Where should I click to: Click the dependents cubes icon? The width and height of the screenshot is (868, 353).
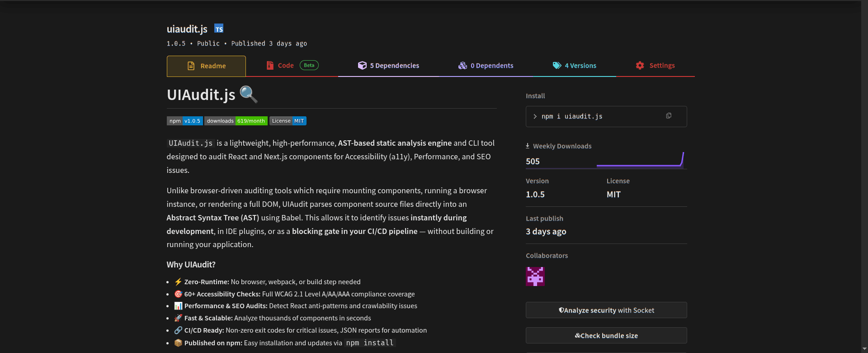pyautogui.click(x=462, y=66)
